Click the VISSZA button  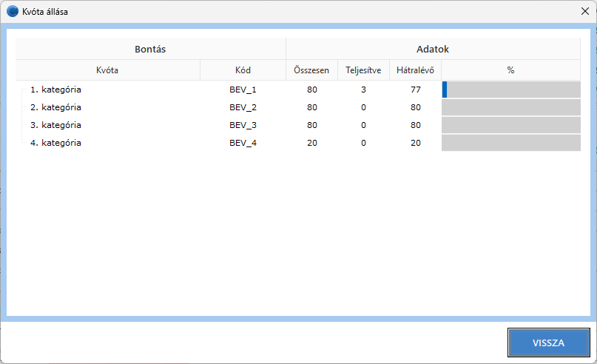(x=548, y=343)
